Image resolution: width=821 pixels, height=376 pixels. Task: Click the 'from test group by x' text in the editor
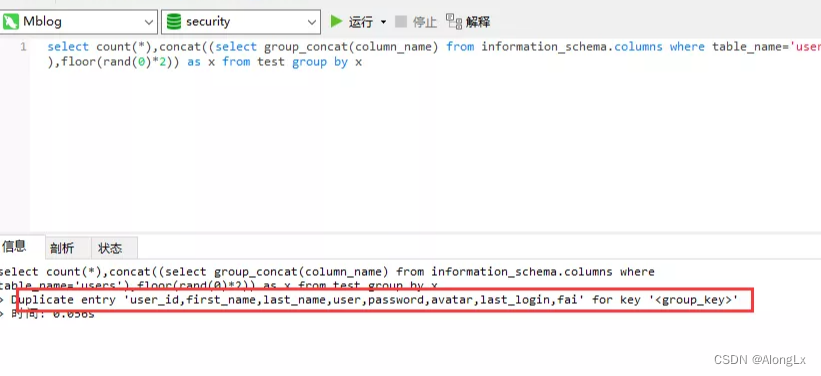pos(292,62)
